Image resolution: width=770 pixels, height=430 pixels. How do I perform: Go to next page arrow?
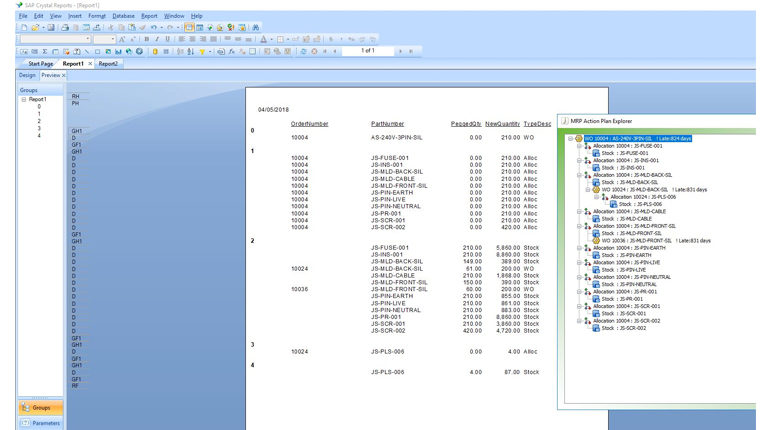[x=400, y=51]
